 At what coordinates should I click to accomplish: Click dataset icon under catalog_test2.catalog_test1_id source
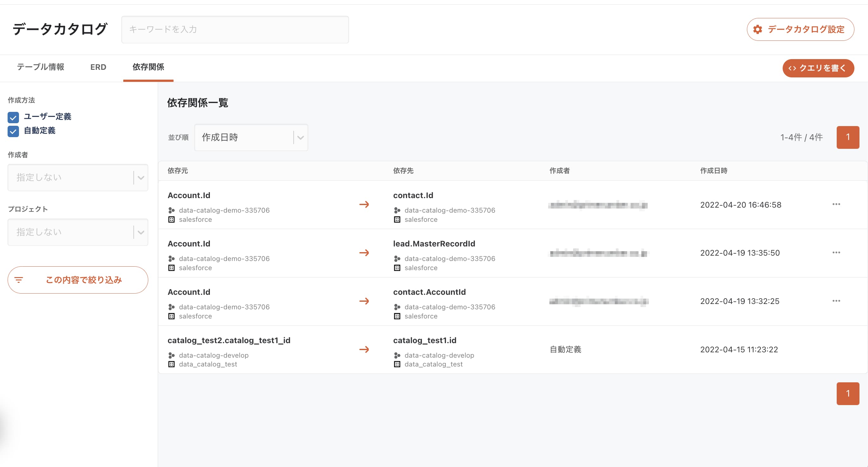coord(171,364)
